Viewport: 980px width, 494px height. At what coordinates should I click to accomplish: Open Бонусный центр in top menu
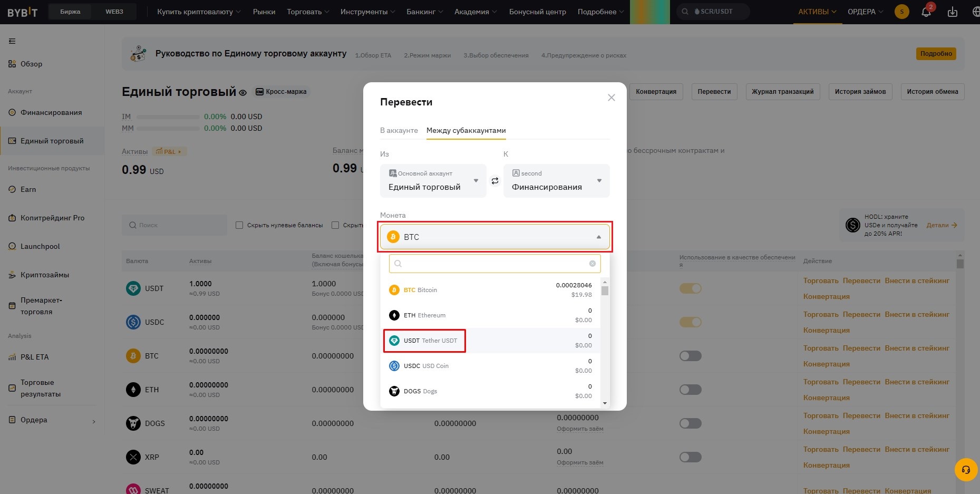(537, 12)
